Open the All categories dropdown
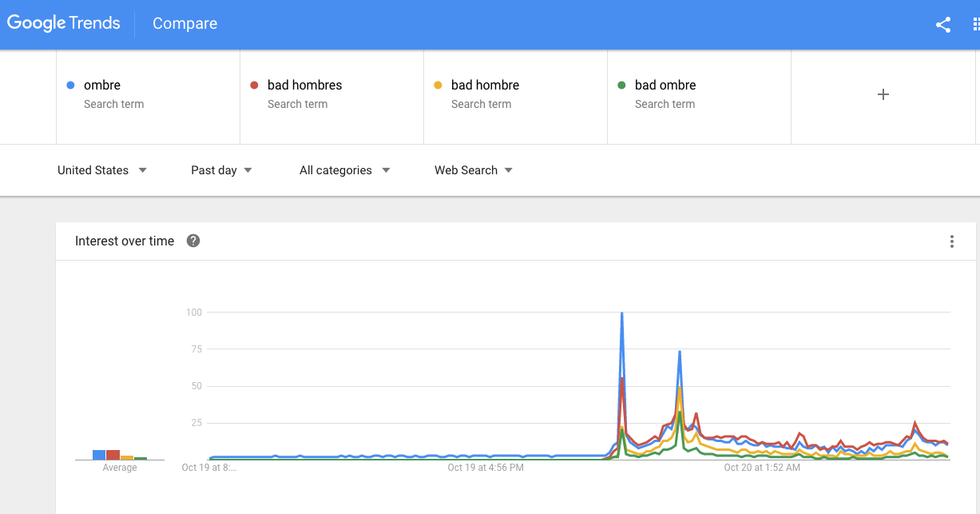This screenshot has height=514, width=980. pos(343,169)
